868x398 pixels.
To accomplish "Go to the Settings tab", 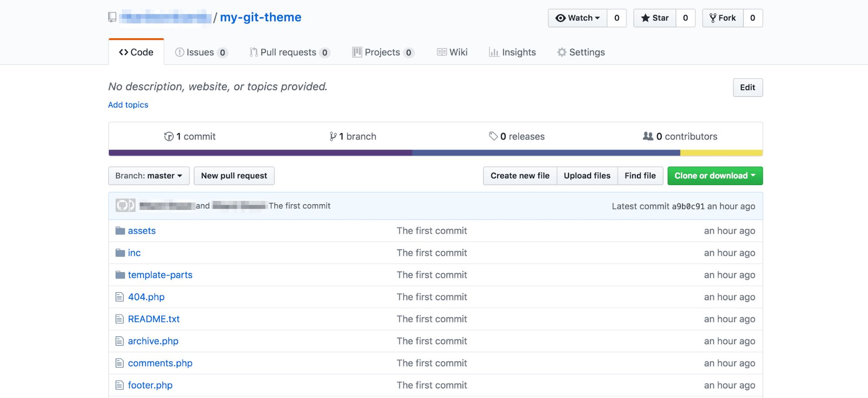I will click(x=581, y=52).
